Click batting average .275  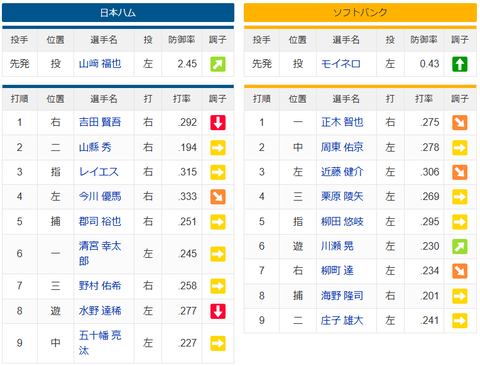click(430, 122)
